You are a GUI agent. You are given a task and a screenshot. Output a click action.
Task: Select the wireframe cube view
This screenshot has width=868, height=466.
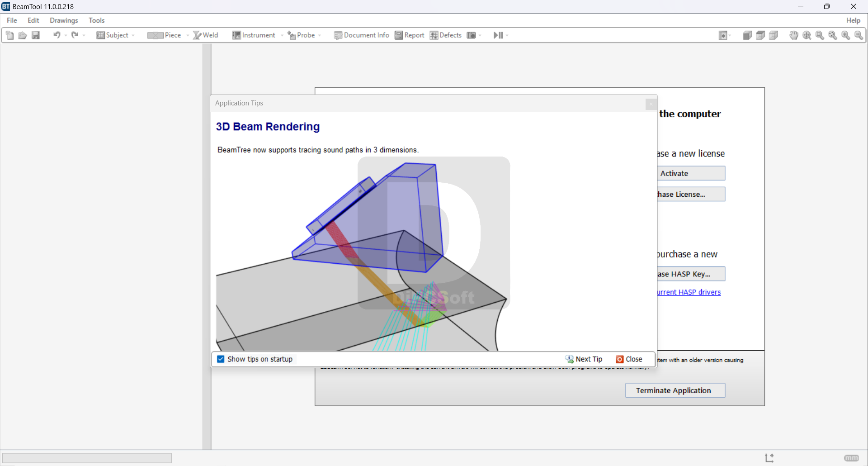click(x=774, y=35)
